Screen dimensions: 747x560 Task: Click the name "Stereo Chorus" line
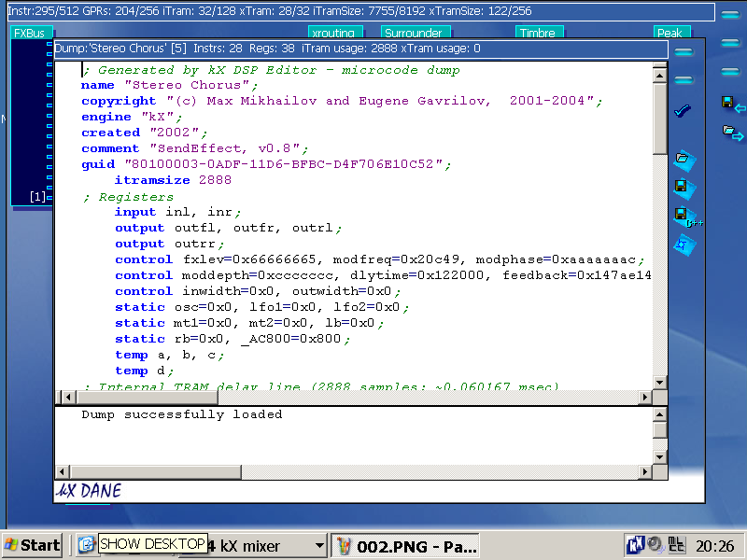[170, 85]
